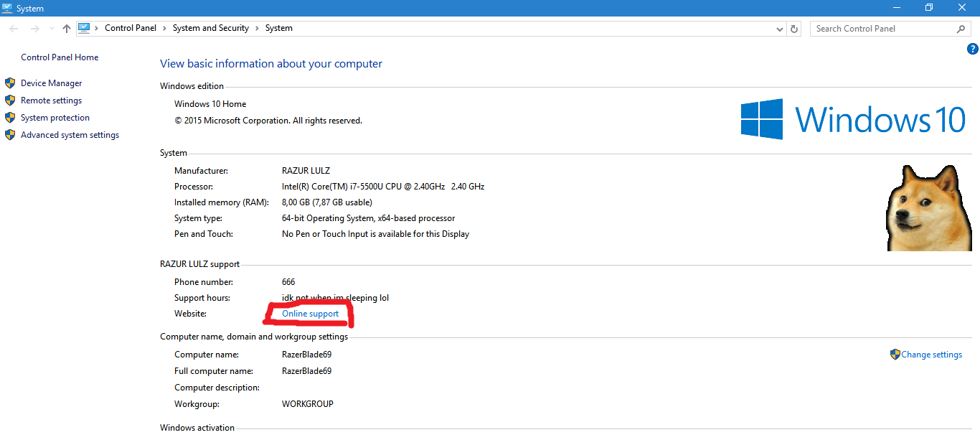Expand chevron after System and Security
The width and height of the screenshot is (980, 440).
click(x=257, y=29)
